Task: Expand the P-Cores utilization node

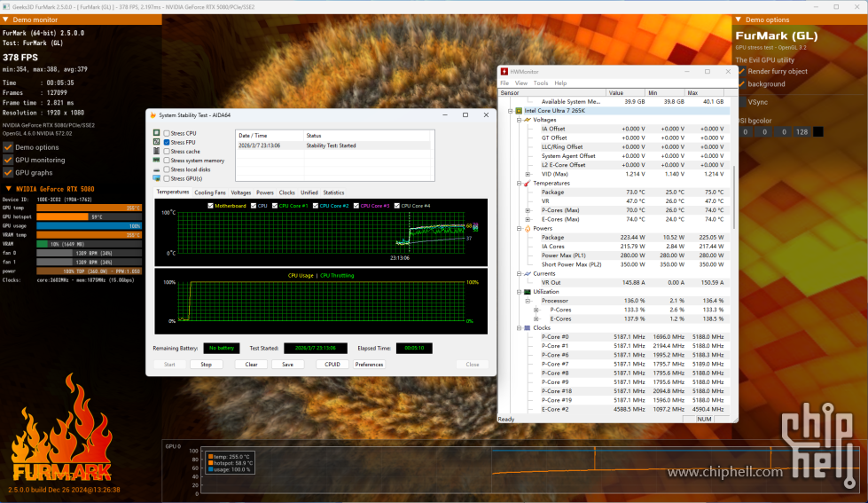Action: (x=536, y=310)
